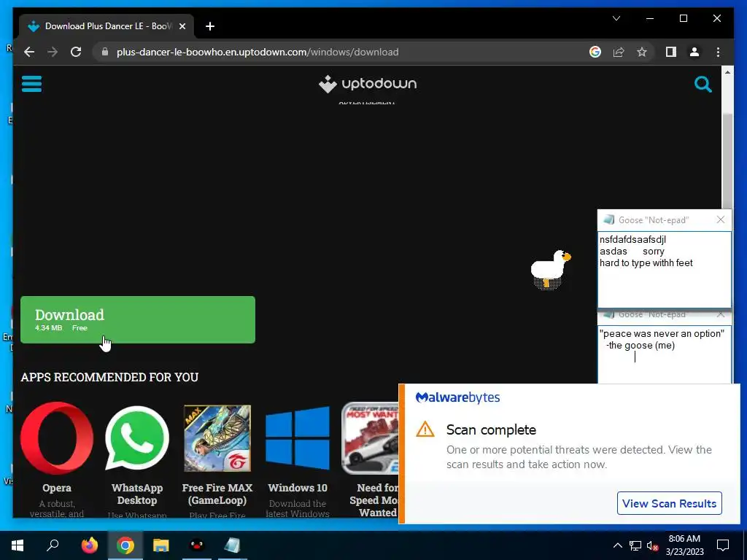Open taskbar search magnifier
This screenshot has height=560, width=747.
click(x=53, y=545)
